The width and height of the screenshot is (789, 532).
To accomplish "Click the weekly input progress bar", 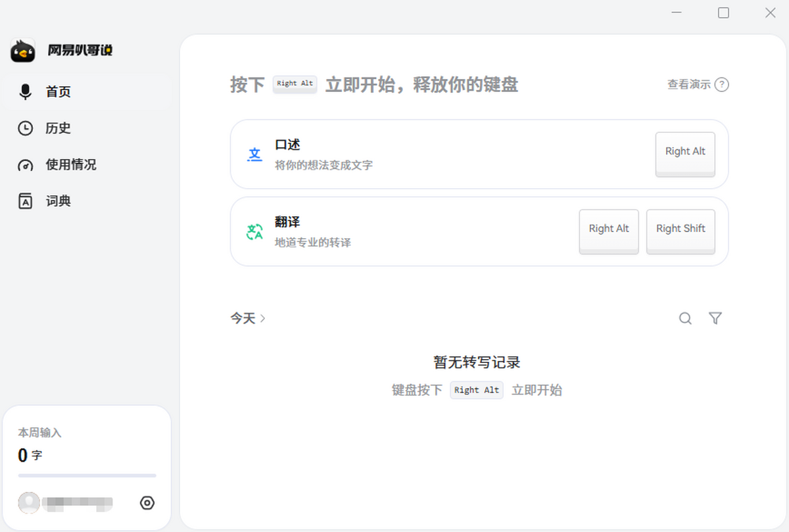I will [x=87, y=475].
